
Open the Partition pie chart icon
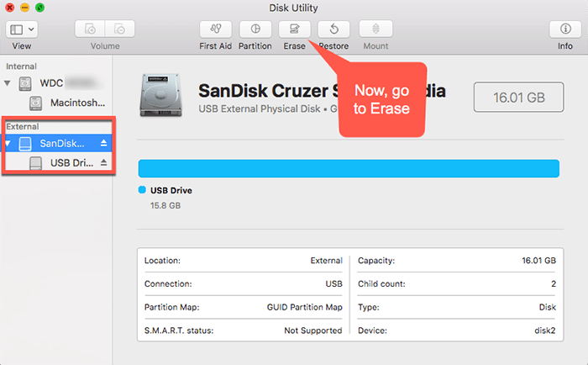click(x=255, y=29)
